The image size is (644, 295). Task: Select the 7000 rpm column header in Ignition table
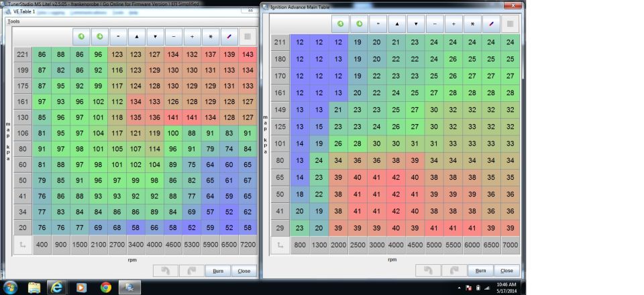coord(510,245)
